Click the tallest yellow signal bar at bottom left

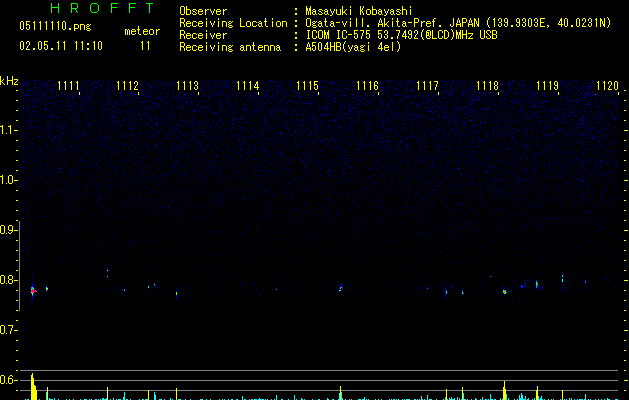(33, 386)
